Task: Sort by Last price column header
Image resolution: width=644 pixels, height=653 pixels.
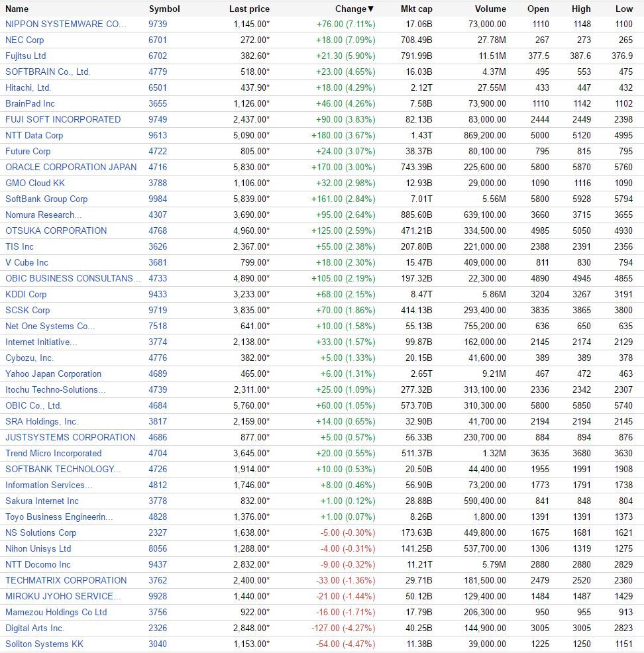Action: click(249, 9)
